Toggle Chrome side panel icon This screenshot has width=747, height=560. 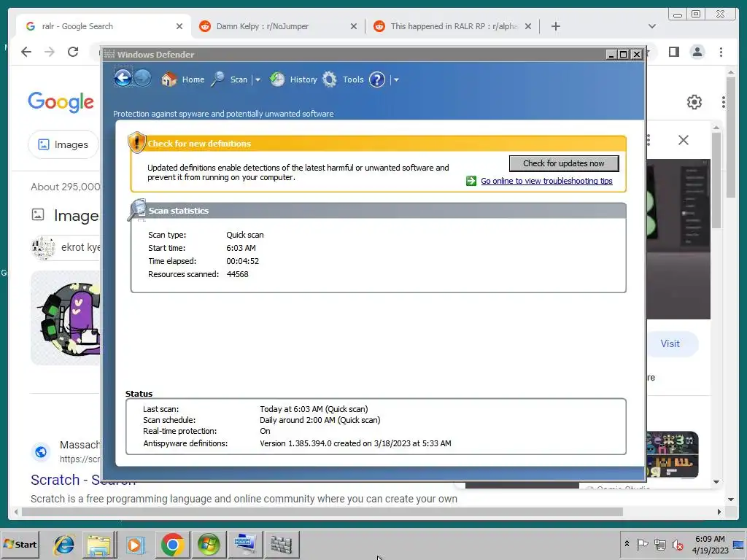[x=673, y=52]
